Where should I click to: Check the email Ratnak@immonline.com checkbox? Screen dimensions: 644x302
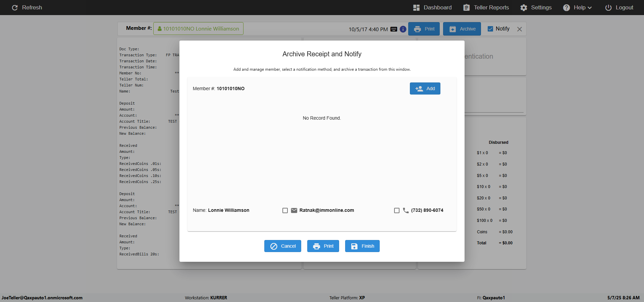pyautogui.click(x=285, y=210)
